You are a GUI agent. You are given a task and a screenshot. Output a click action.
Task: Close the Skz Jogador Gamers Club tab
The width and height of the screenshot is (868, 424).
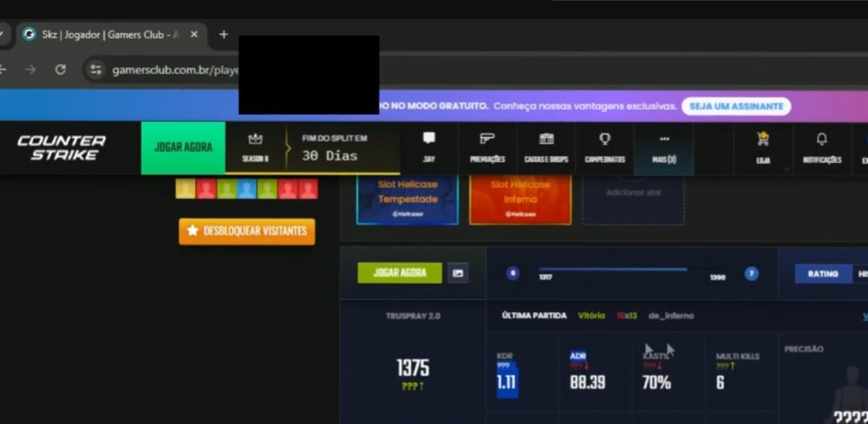coord(193,34)
